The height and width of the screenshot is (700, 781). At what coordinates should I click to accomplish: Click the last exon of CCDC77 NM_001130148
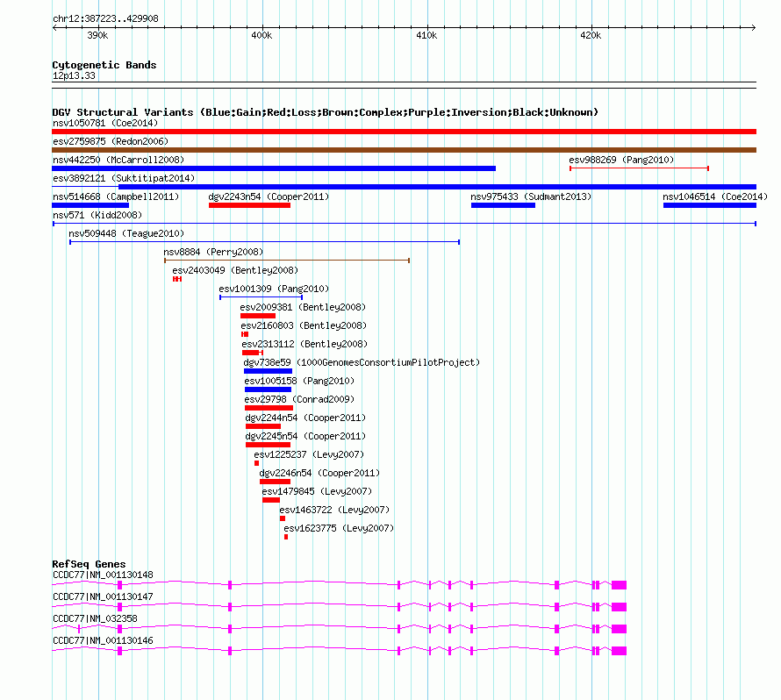[620, 585]
